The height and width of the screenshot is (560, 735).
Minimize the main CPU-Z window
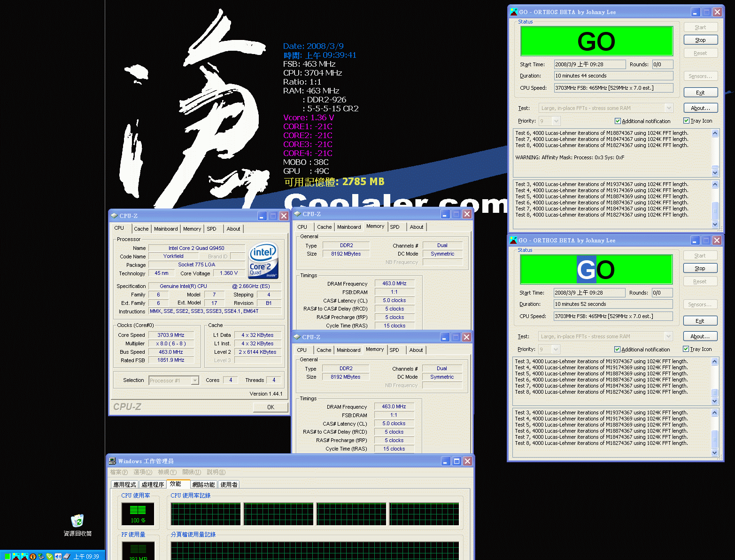[x=263, y=216]
